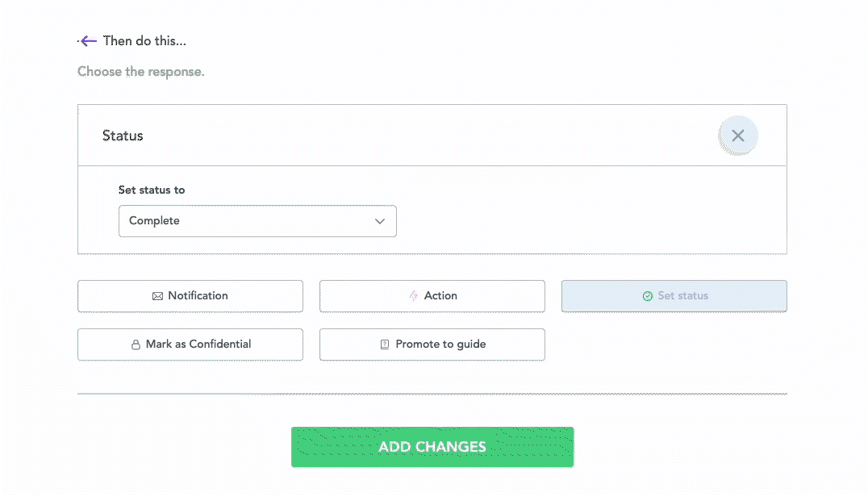
Task: Click the document icon on Promote to guide
Action: click(x=385, y=345)
